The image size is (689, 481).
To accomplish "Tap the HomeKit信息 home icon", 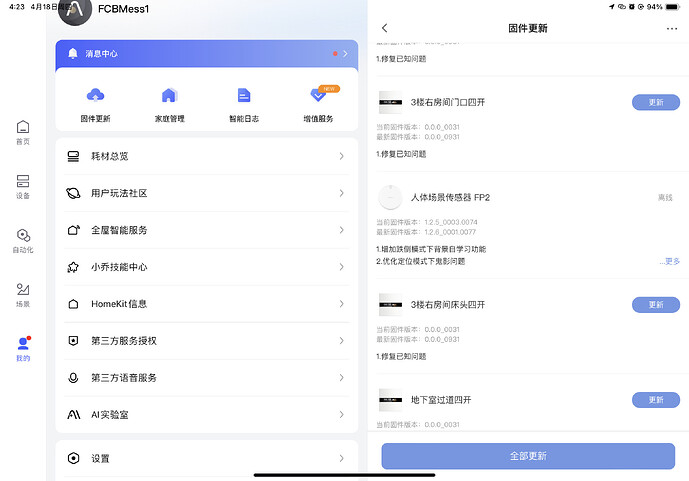I will tap(73, 304).
